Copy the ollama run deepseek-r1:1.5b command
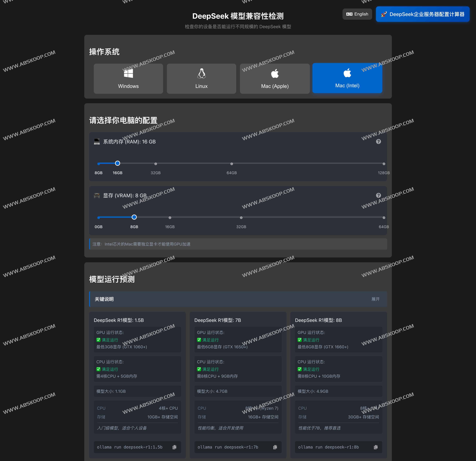The height and width of the screenshot is (461, 476). [x=175, y=447]
